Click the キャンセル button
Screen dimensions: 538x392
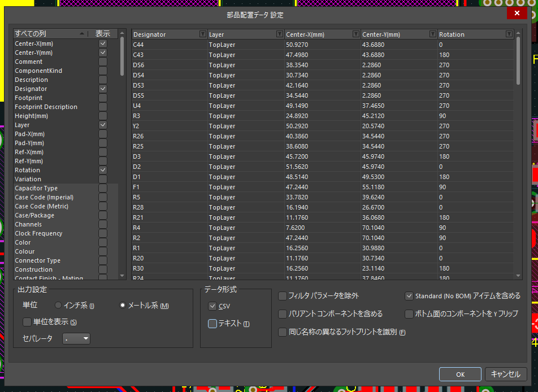click(x=506, y=374)
